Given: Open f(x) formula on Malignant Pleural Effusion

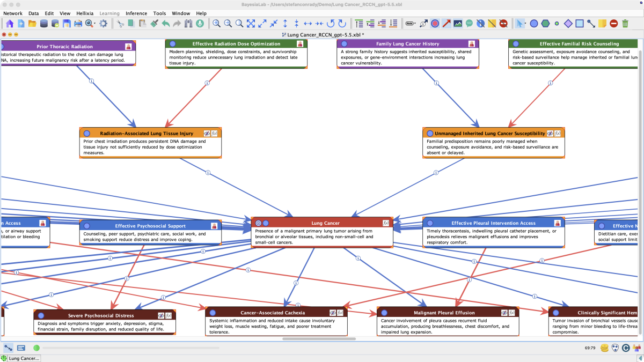Looking at the screenshot, I should tap(513, 312).
